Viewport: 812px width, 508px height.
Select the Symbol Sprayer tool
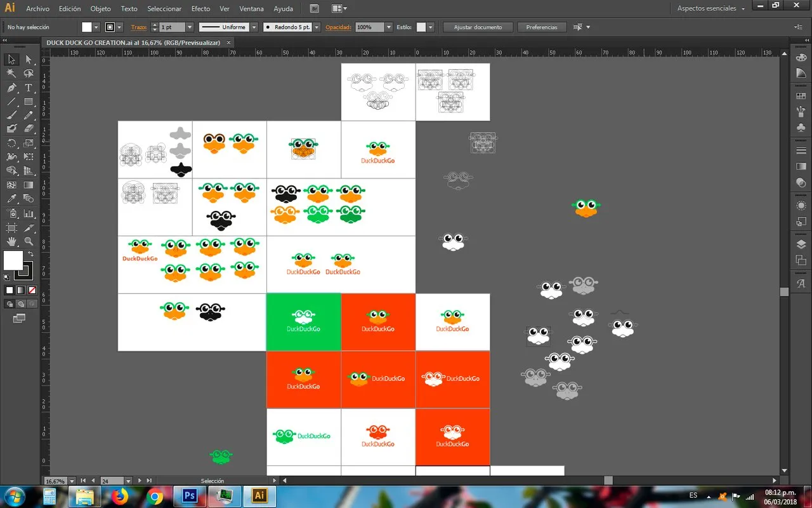pyautogui.click(x=11, y=213)
